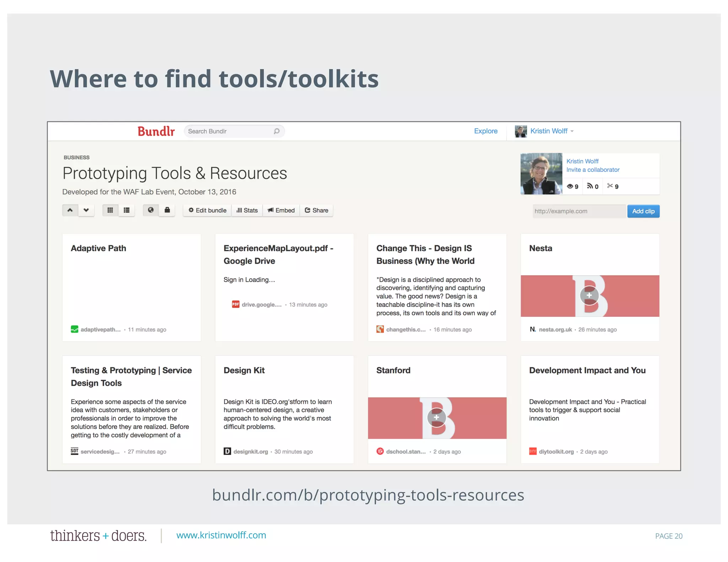The height and width of the screenshot is (562, 728).
Task: Click the followers feed counter
Action: [593, 187]
